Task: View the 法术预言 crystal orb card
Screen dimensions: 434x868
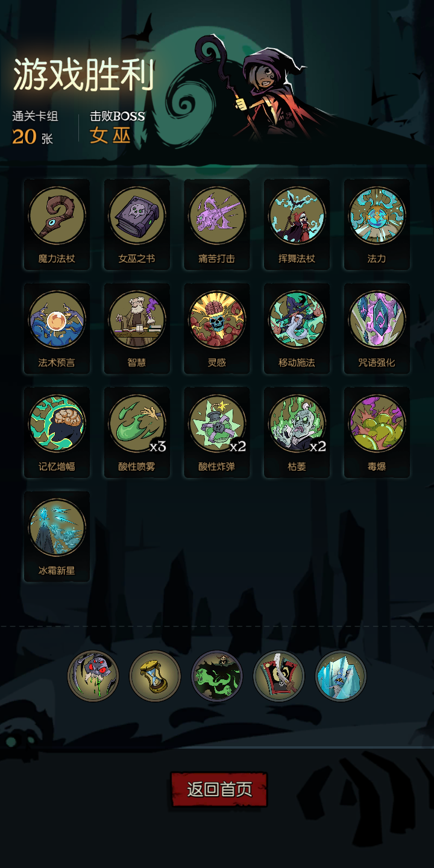Action: tap(57, 329)
